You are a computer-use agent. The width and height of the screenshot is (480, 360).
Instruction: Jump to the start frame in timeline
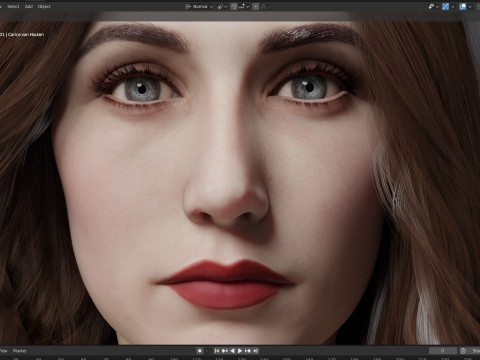pos(217,351)
